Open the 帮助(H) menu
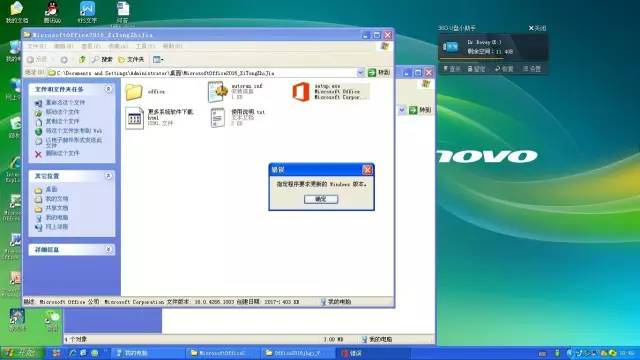Screen dimensions: 640x360 click(x=173, y=46)
